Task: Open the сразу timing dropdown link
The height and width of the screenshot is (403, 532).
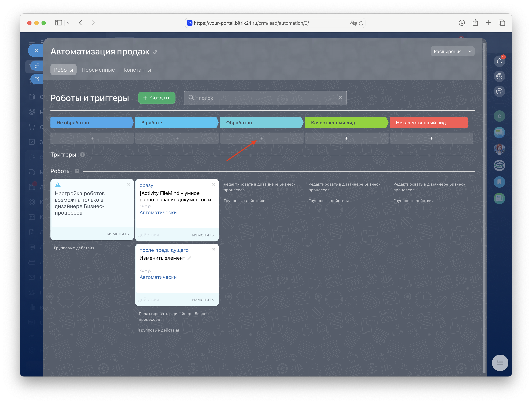Action: (x=146, y=185)
